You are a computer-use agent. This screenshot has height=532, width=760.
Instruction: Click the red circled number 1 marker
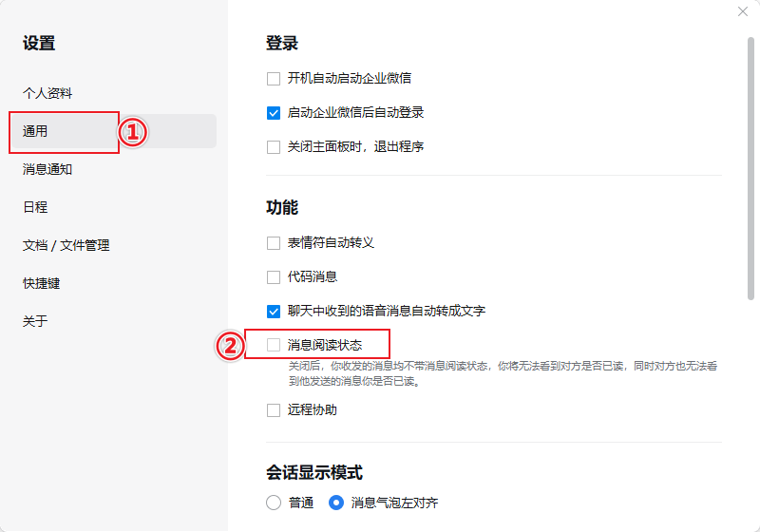click(x=133, y=132)
